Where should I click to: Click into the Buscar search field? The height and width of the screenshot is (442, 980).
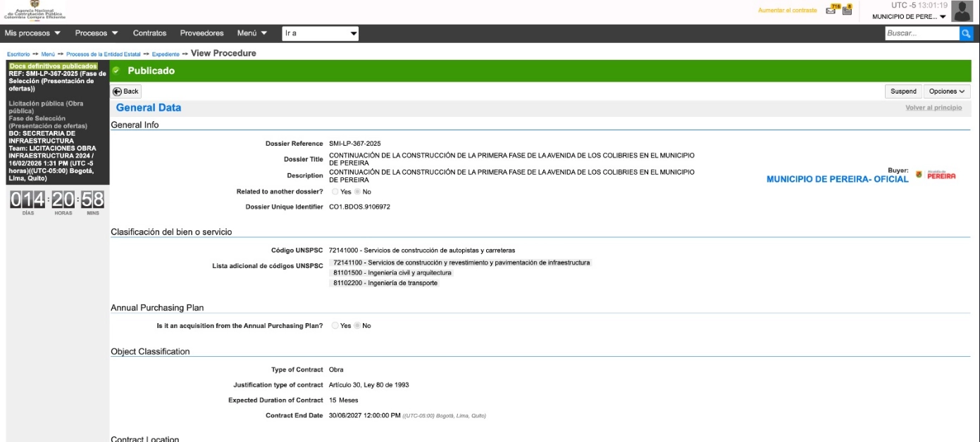tap(921, 33)
